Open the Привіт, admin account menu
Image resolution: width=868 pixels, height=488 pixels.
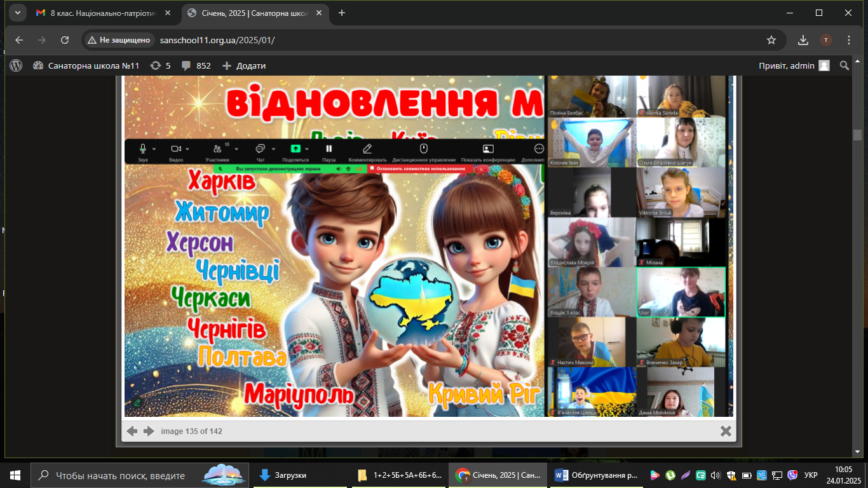[794, 65]
